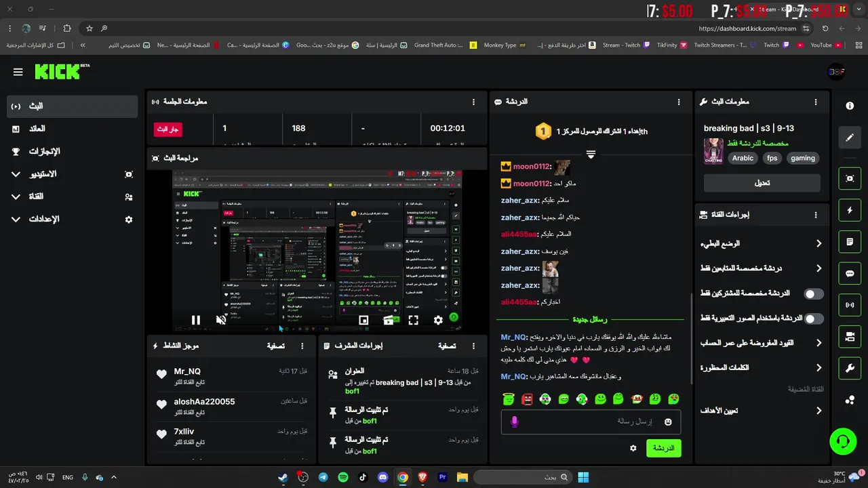Click the chat bubble icon in right toolbar
This screenshot has height=488, width=868.
(x=850, y=274)
